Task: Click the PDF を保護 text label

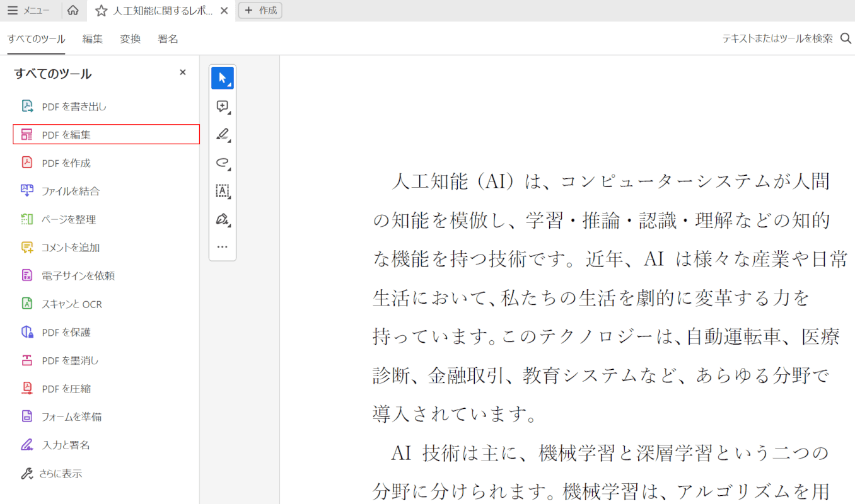Action: (66, 333)
